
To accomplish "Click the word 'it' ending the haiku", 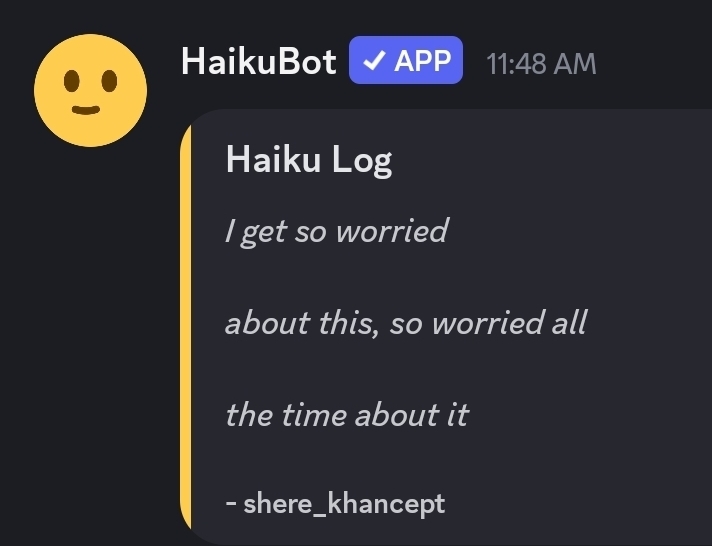I will (455, 414).
